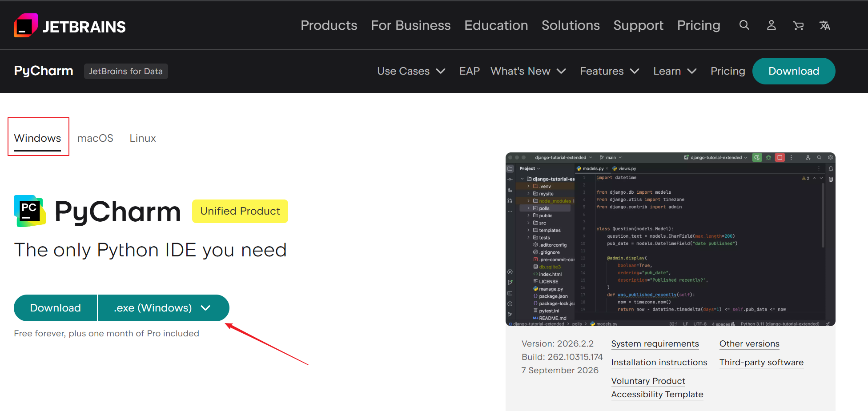This screenshot has width=868, height=411.
Task: Open the shopping cart icon
Action: (x=798, y=26)
